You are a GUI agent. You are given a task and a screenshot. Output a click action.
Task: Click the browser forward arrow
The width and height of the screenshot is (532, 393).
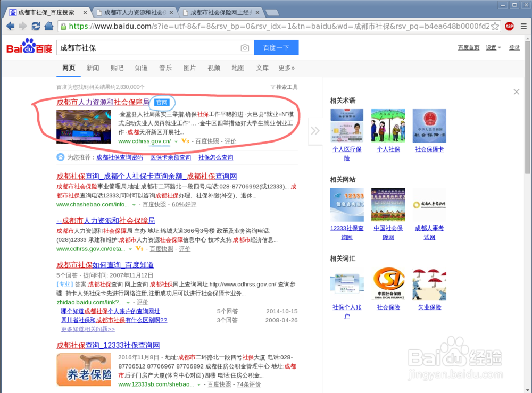pos(23,26)
